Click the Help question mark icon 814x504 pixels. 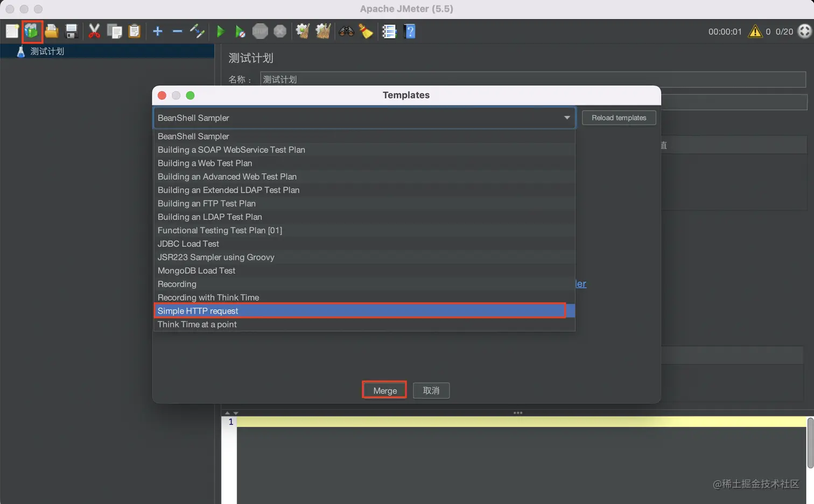pos(410,31)
